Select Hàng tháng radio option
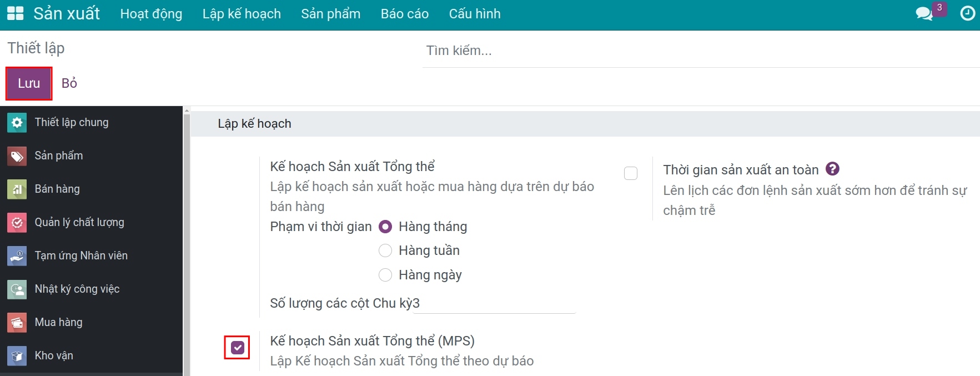This screenshot has height=376, width=980. point(385,227)
